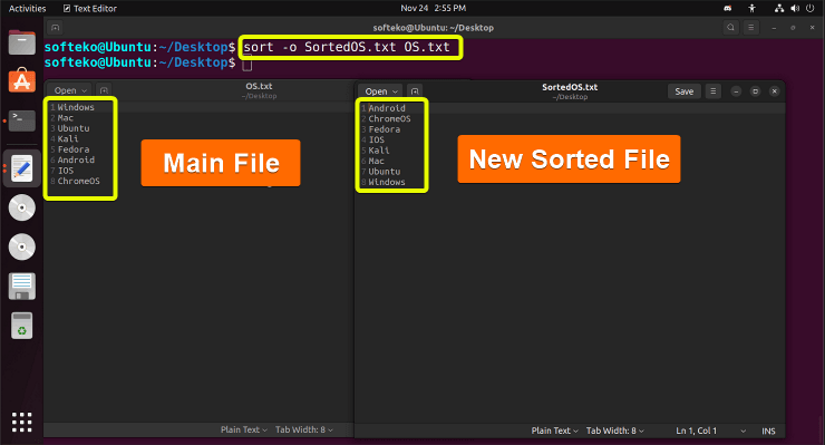Click the Ubuntu line in SortedOS.txt
The image size is (825, 445).
point(384,171)
